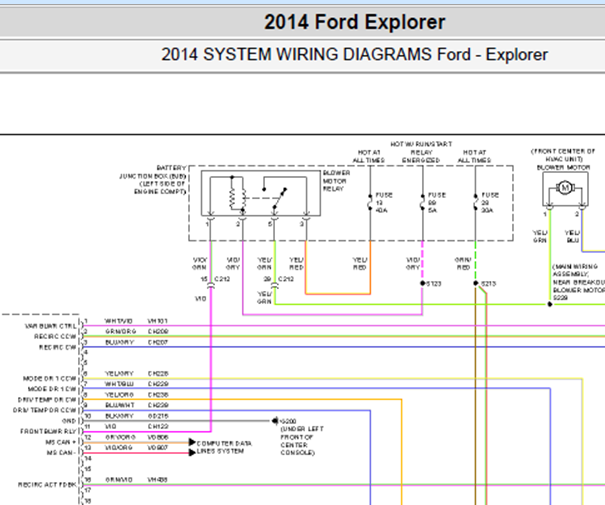The height and width of the screenshot is (505, 605).
Task: Click the "MS CAN -" pin label
Action: coord(61,453)
